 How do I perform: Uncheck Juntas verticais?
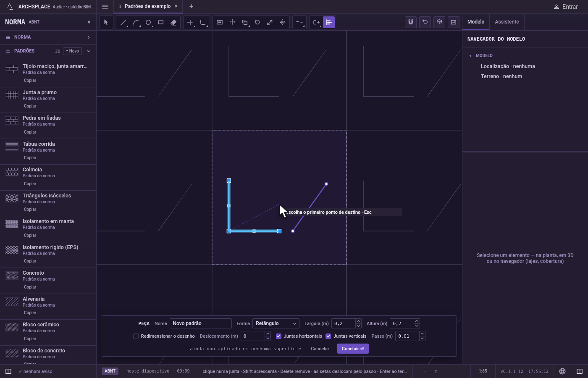tap(328, 336)
